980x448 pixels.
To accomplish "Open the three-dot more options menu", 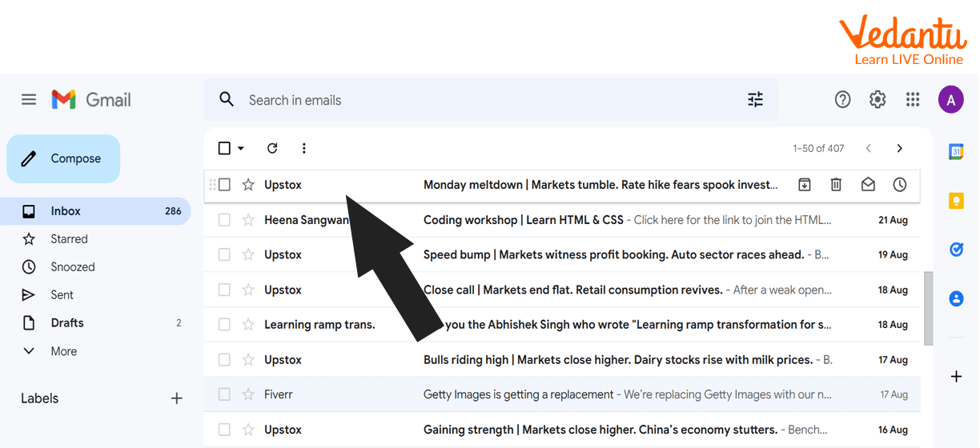I will pyautogui.click(x=303, y=148).
